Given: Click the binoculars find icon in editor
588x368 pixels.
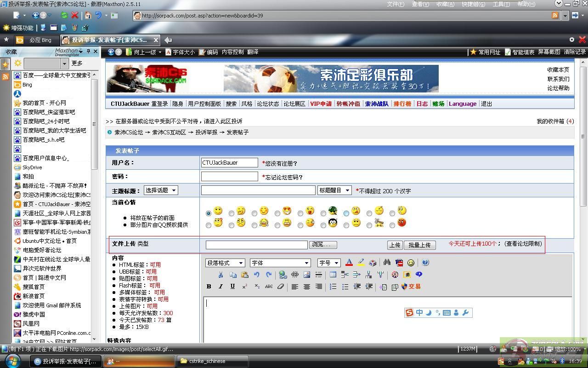Looking at the screenshot, I should pos(387,263).
